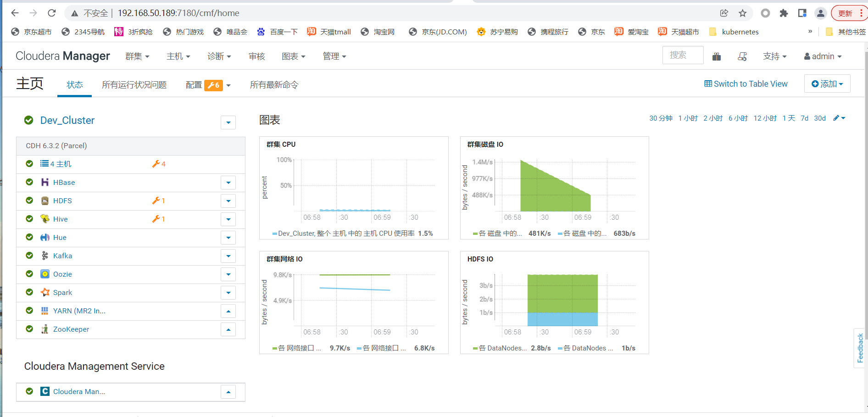The height and width of the screenshot is (417, 868).
Task: Open the Spark actions dropdown arrow
Action: click(228, 293)
